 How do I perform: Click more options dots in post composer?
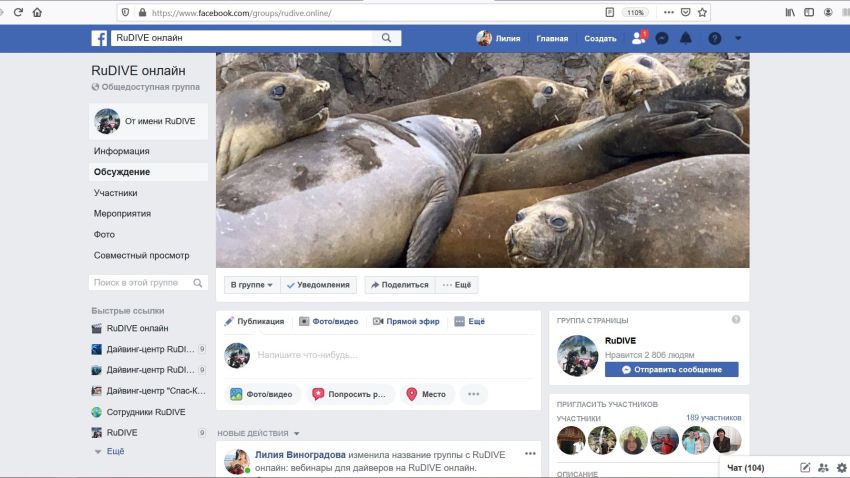[474, 394]
